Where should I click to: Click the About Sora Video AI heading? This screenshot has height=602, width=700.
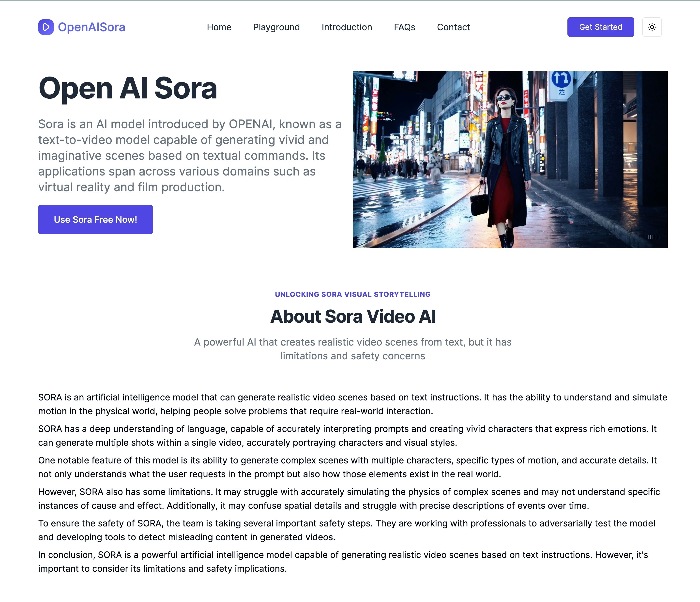pos(353,316)
